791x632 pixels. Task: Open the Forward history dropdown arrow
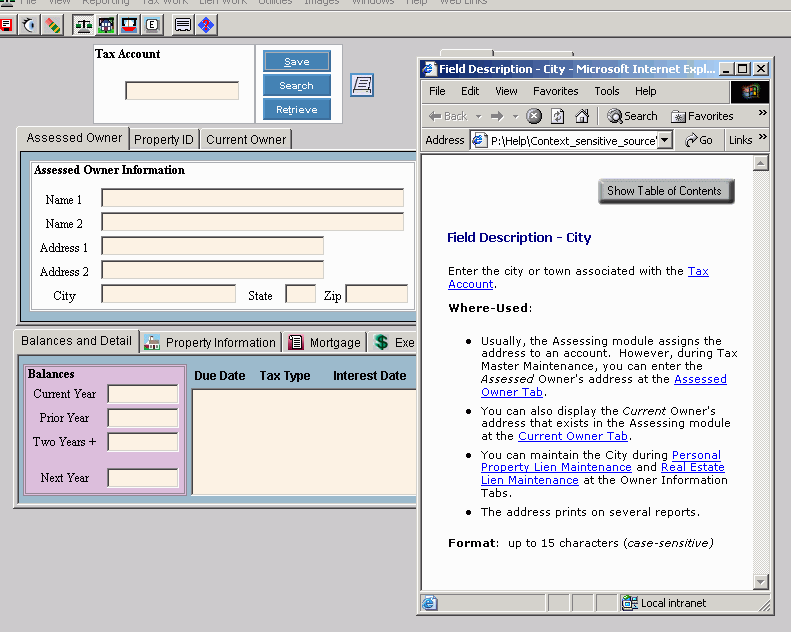coord(515,117)
